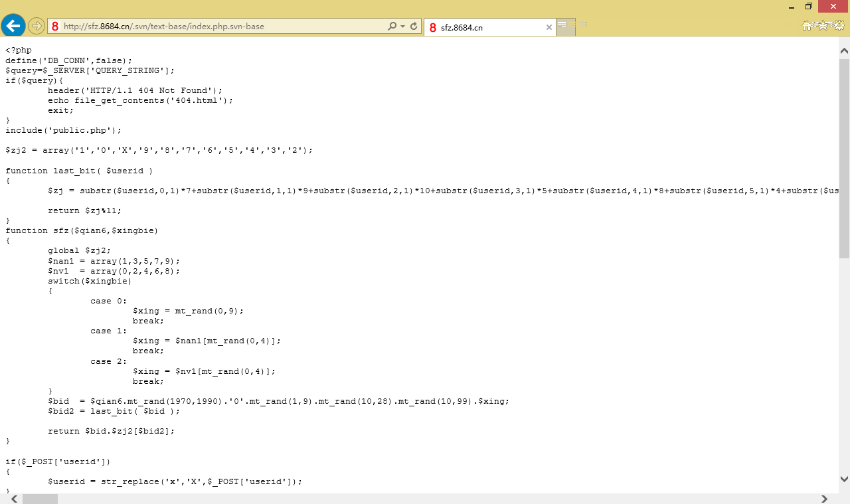
Task: Refresh the page with the reload icon
Action: [x=414, y=27]
